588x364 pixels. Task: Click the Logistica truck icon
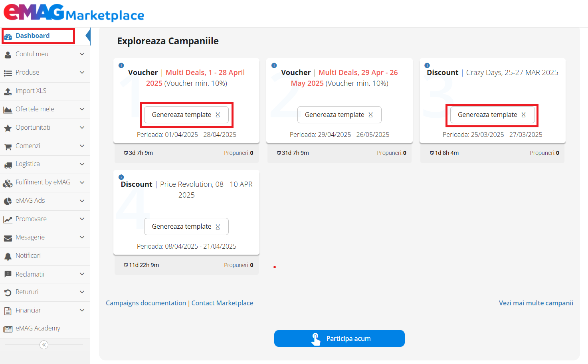[x=8, y=165]
